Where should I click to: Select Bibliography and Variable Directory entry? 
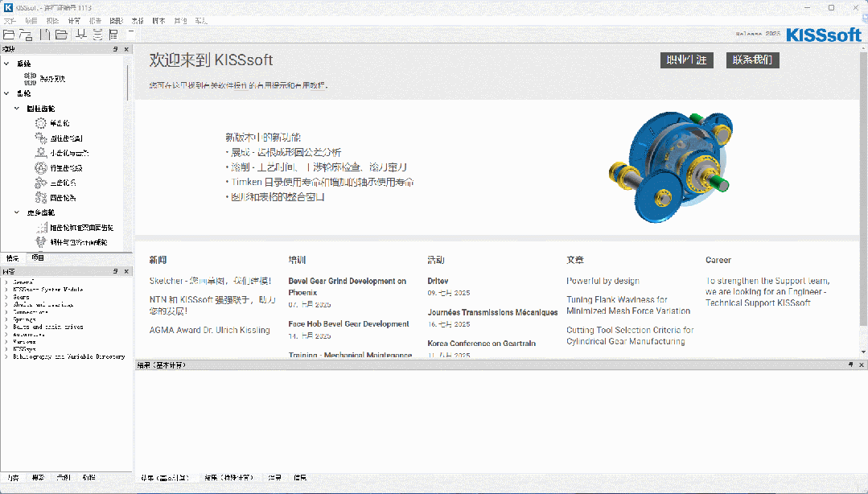click(x=69, y=356)
